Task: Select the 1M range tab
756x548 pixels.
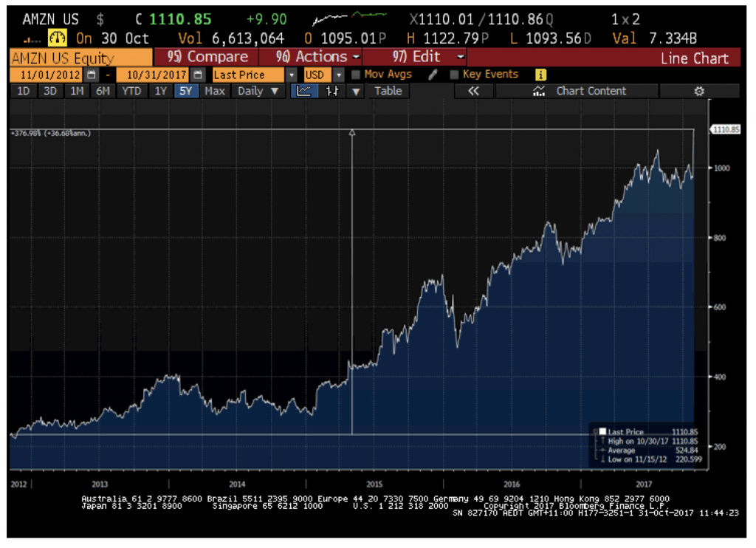Action: click(77, 91)
